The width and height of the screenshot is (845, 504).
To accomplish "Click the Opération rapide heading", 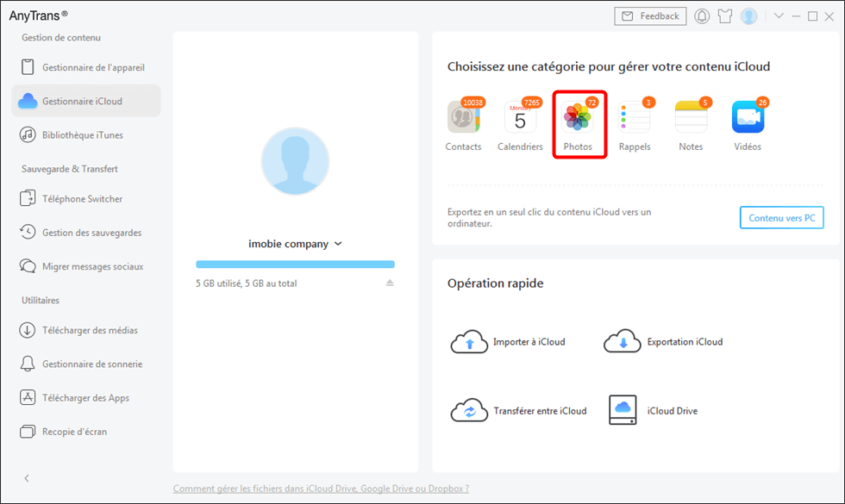I will click(495, 283).
